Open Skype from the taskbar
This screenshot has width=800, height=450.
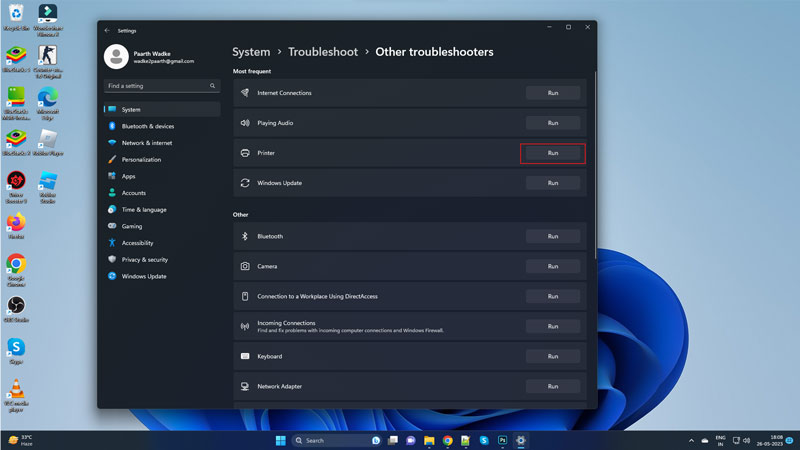tap(484, 440)
